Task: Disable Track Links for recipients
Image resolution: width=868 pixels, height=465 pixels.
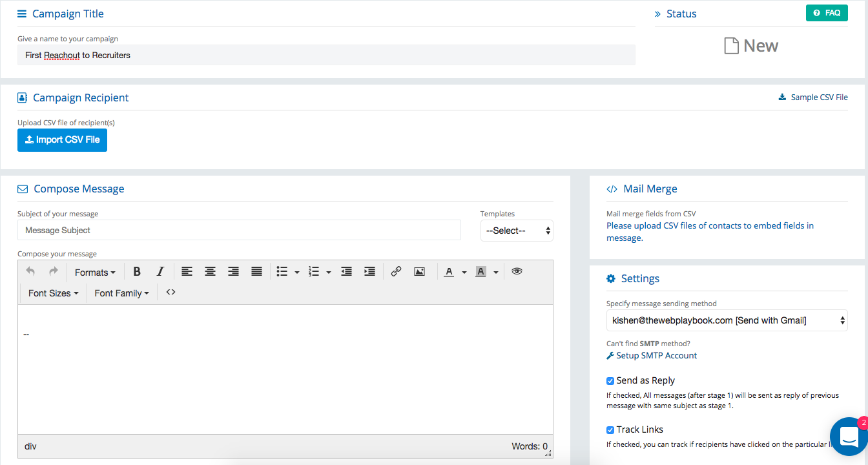Action: (610, 429)
